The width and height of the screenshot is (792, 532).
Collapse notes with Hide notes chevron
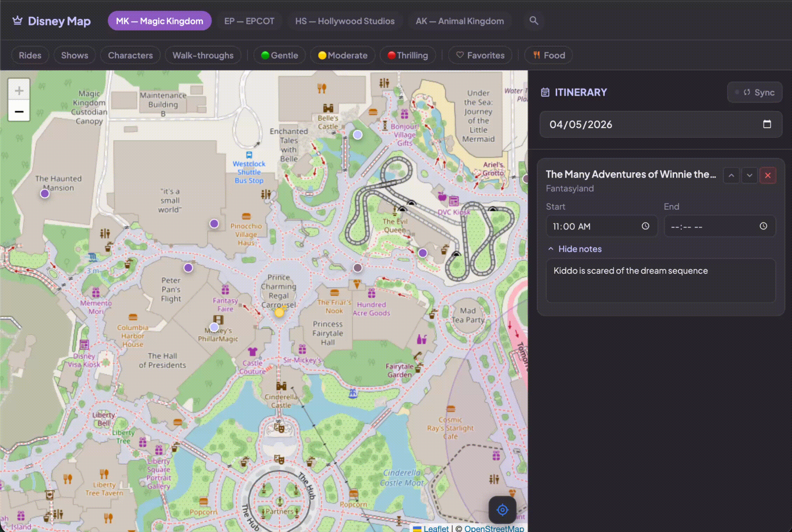(551, 249)
